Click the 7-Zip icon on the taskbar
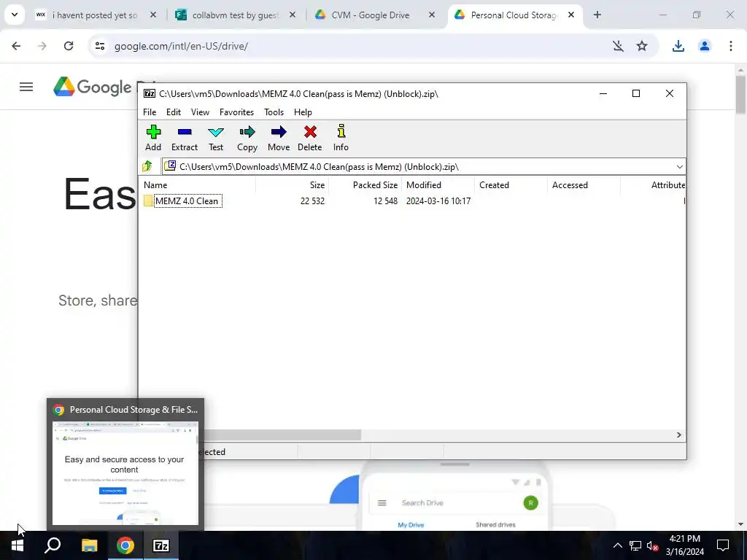Viewport: 747px width, 560px height. pyautogui.click(x=161, y=545)
